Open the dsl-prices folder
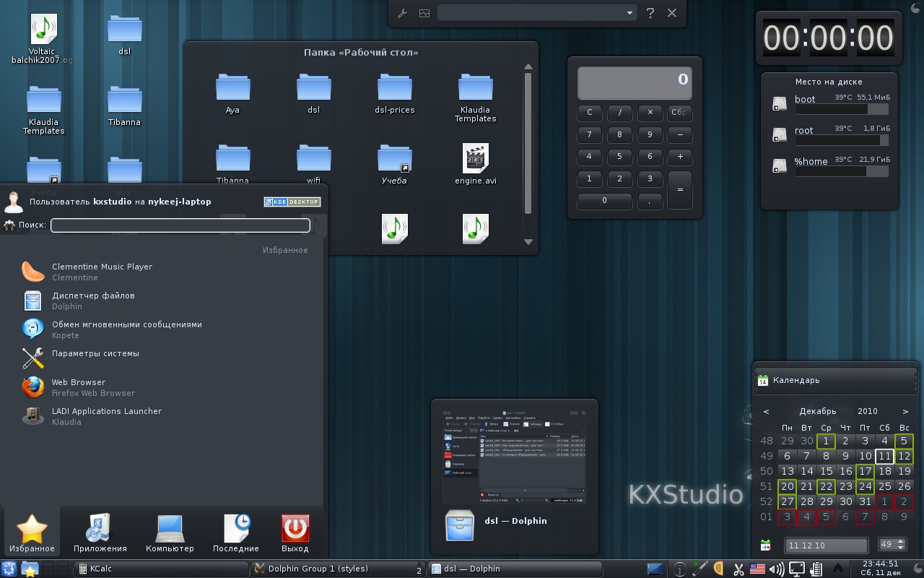924x578 pixels. tap(395, 94)
